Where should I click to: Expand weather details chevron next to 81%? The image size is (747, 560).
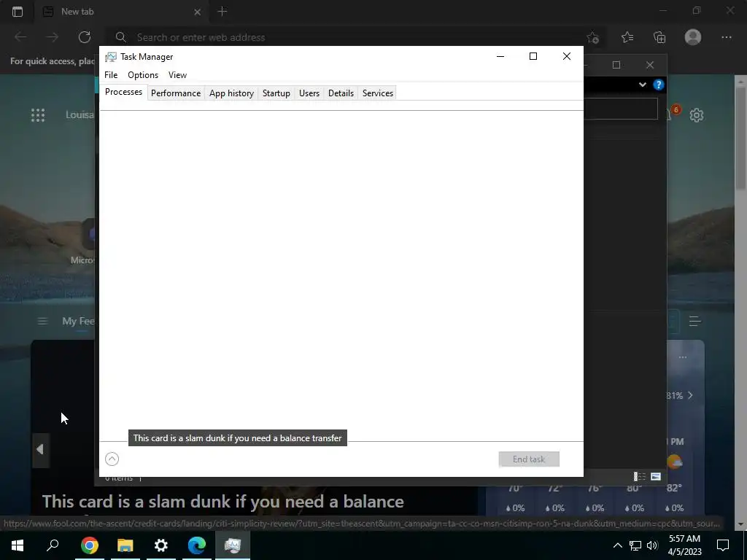point(690,395)
